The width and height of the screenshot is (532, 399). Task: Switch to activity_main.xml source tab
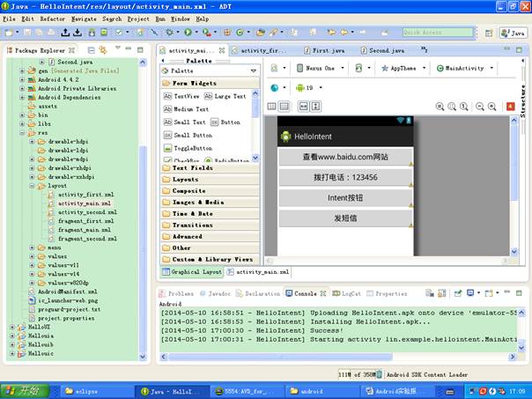point(260,272)
